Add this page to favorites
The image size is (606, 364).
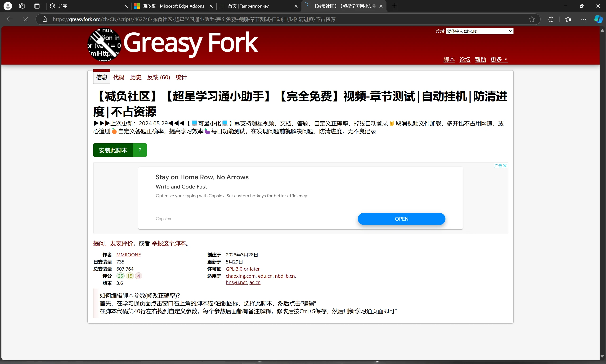click(532, 19)
